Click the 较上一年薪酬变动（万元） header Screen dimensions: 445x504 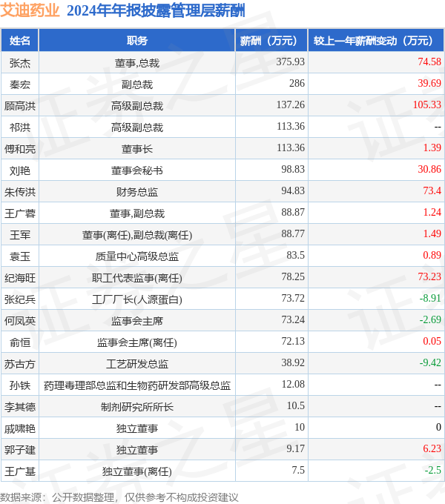pyautogui.click(x=376, y=41)
